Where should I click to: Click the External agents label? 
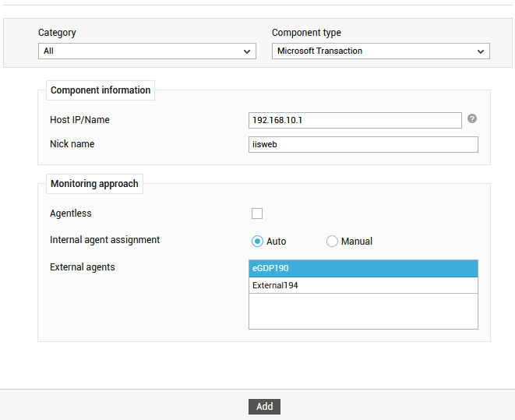(x=83, y=267)
